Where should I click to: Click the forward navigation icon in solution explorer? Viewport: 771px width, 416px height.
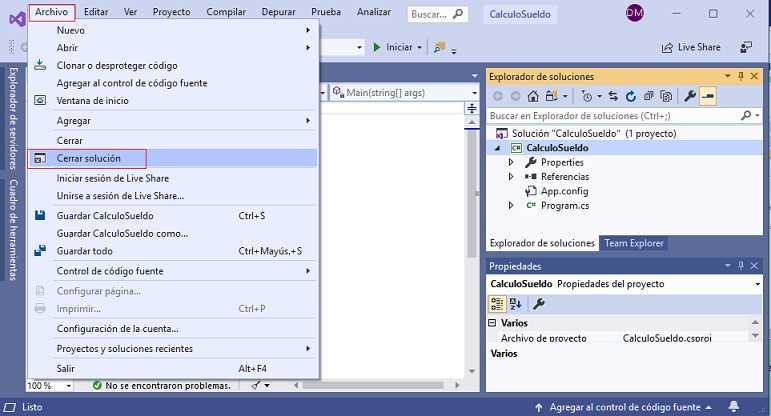click(515, 96)
